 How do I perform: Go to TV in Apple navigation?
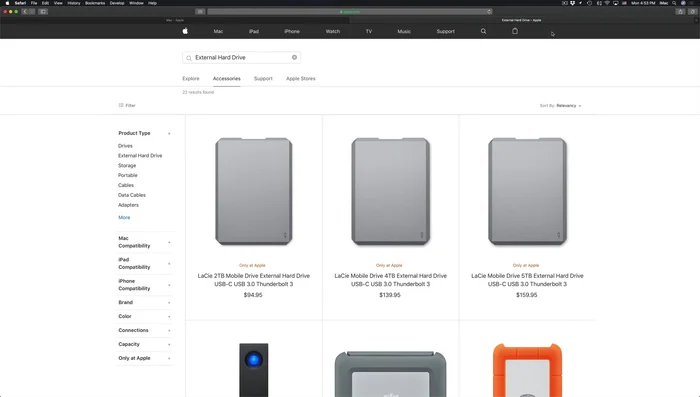point(369,31)
